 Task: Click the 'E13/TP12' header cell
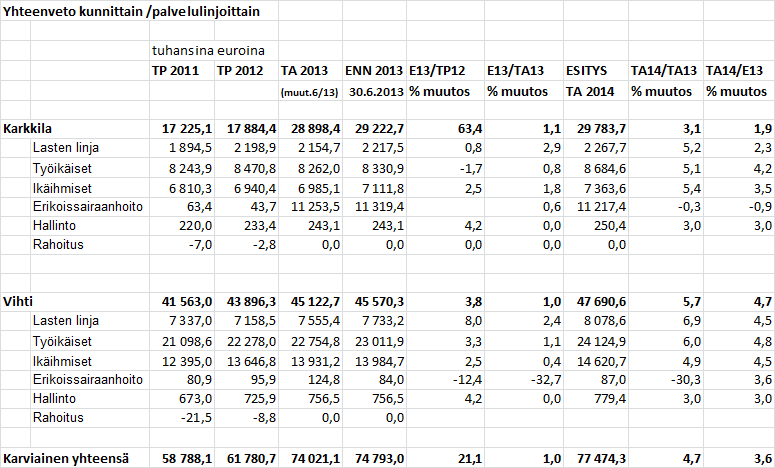tap(437, 71)
